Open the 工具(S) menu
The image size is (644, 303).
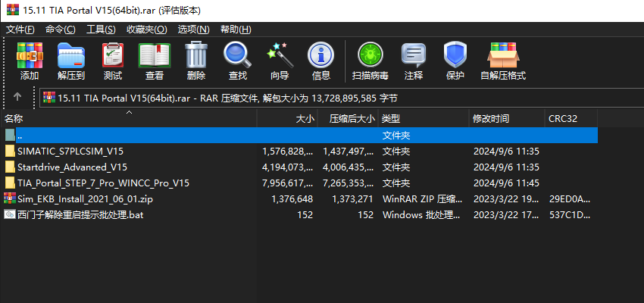(101, 30)
